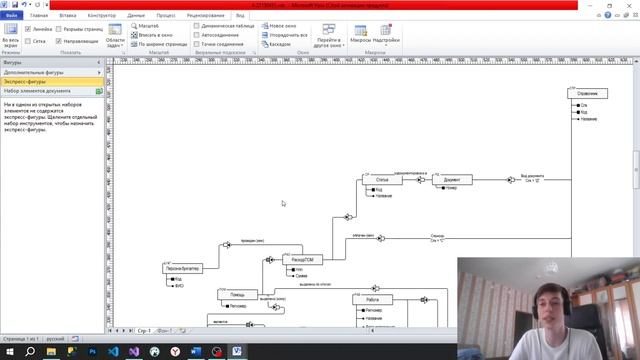Open Визуальные подсказки group dialog launcher

[x=254, y=53]
